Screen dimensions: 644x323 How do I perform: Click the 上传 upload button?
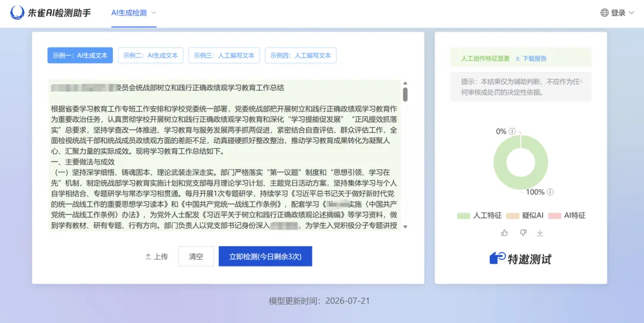tap(156, 256)
